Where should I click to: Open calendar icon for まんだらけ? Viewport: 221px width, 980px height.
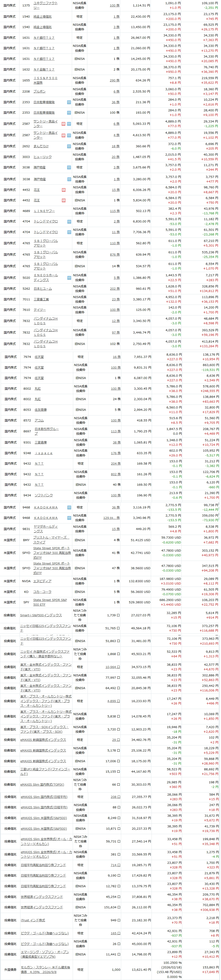click(x=69, y=146)
